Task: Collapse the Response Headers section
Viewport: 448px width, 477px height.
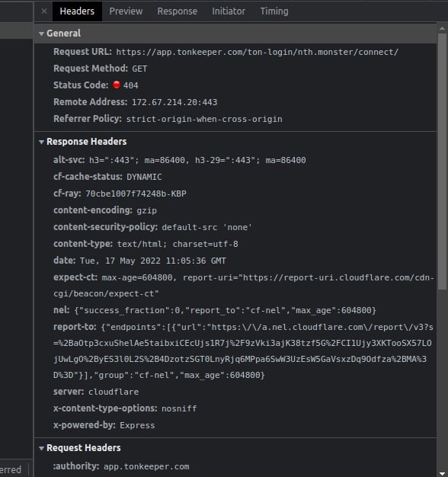Action: coord(41,142)
